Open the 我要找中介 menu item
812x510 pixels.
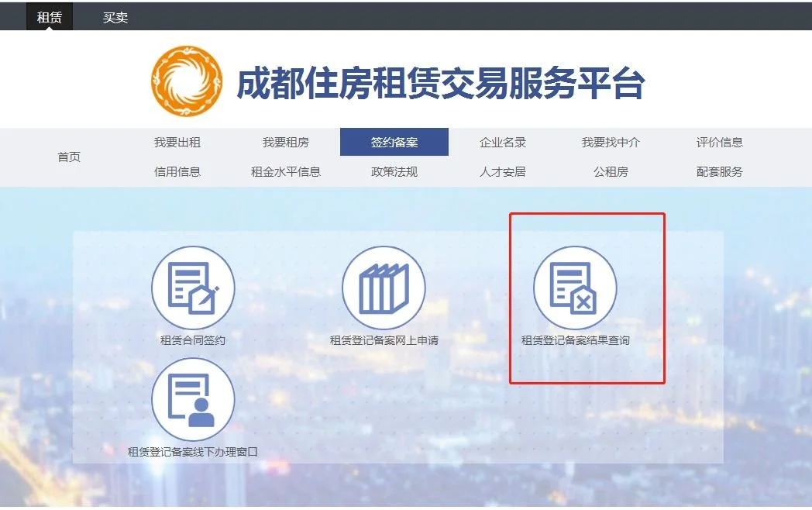(x=611, y=142)
